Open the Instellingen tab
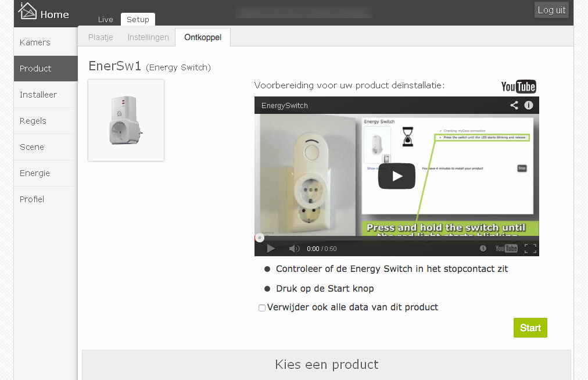Image resolution: width=588 pixels, height=380 pixels. click(148, 38)
